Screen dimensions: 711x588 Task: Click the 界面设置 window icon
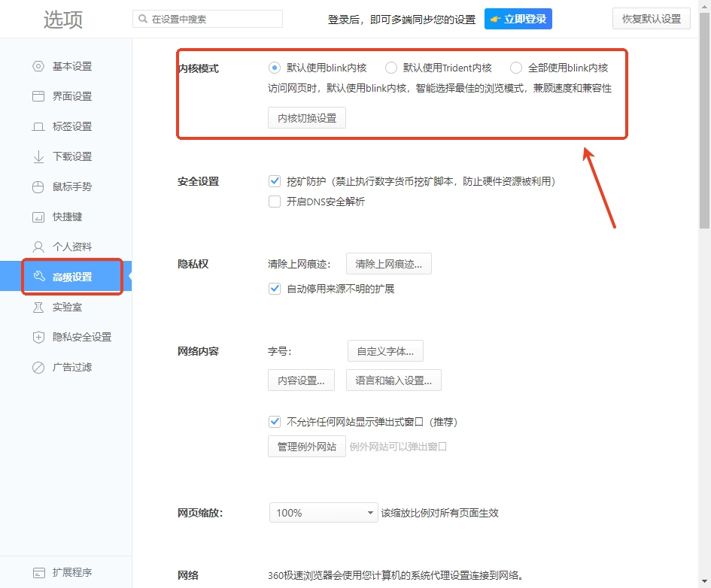(38, 96)
